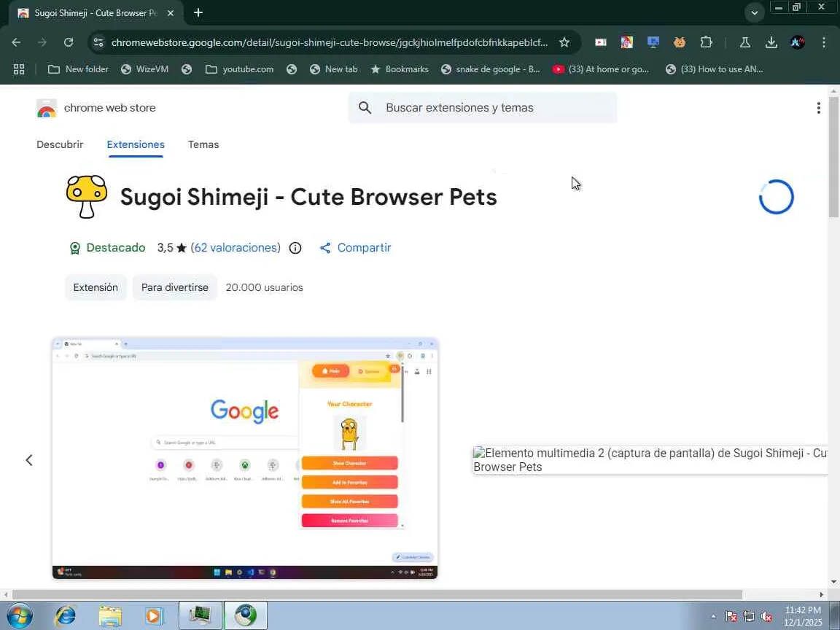Open the Elemento multimedia 2 image placeholder
The image size is (840, 630).
point(650,460)
